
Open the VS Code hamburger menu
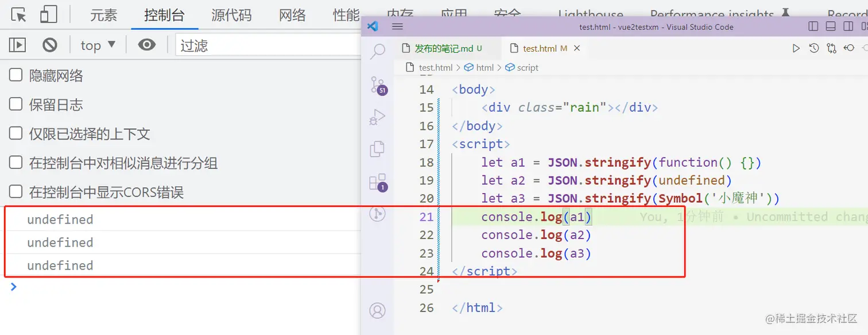click(397, 26)
